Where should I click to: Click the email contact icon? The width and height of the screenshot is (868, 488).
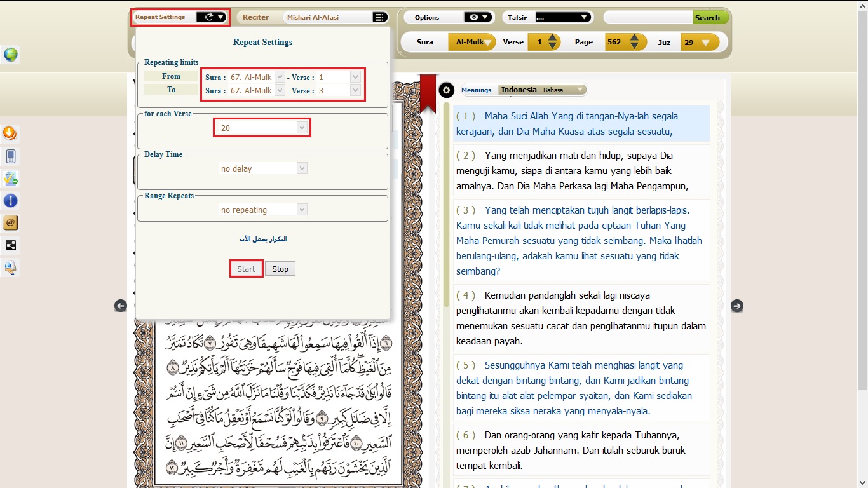[10, 222]
